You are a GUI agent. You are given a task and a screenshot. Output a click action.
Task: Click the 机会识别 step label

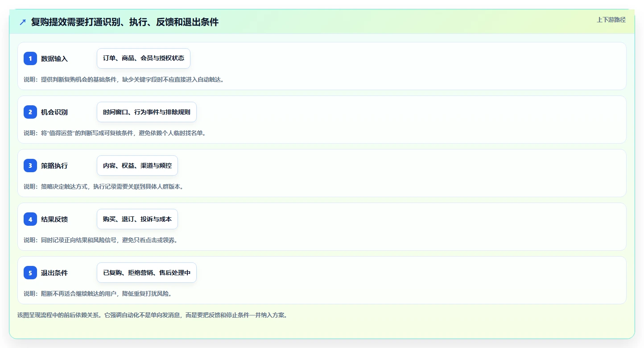click(54, 112)
